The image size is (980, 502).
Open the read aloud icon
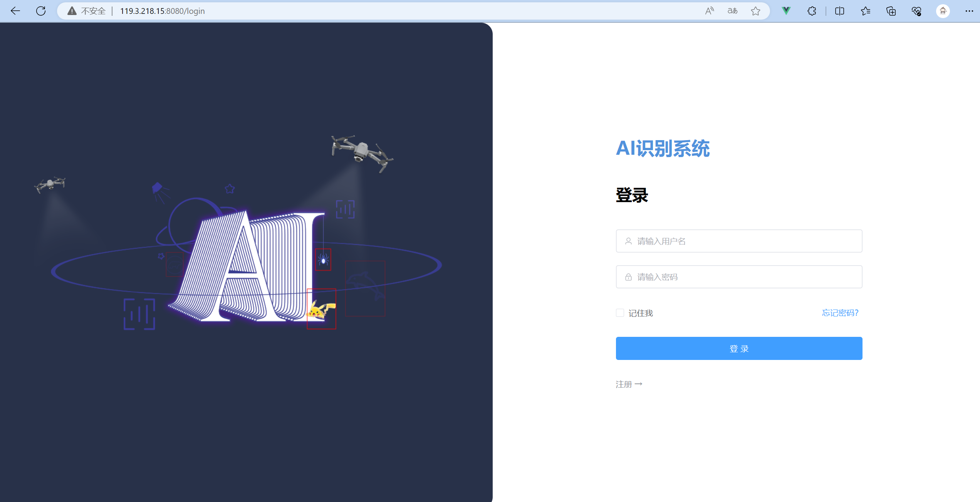point(709,11)
